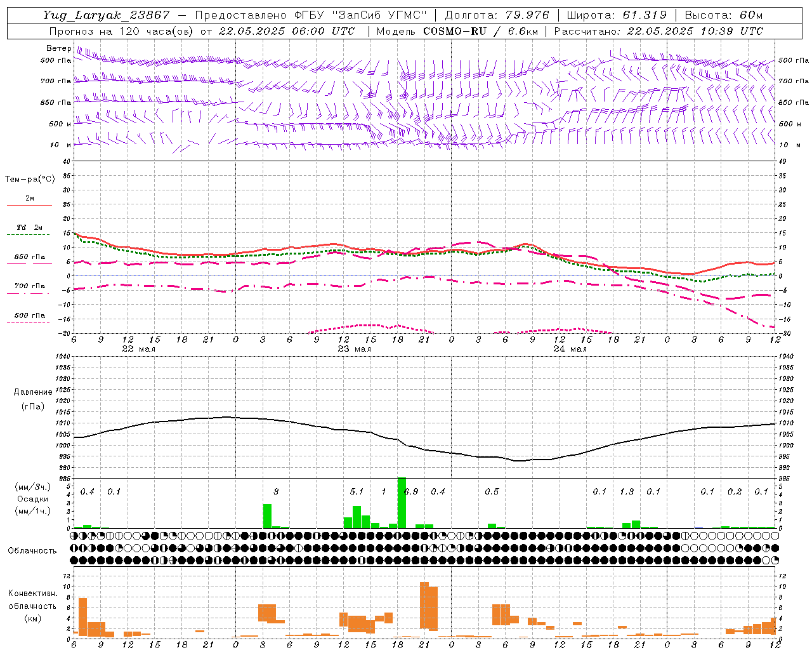
Task: Click the tallest orange convective cloud bar
Action: [424, 606]
